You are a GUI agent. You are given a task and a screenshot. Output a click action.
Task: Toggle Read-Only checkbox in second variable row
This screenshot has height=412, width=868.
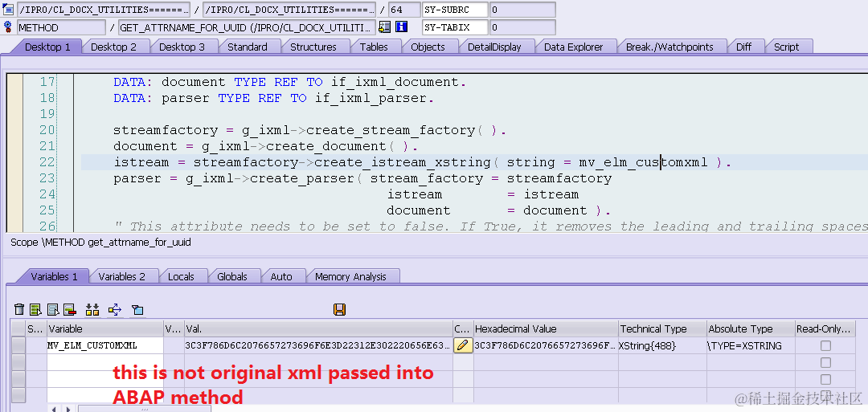point(825,363)
